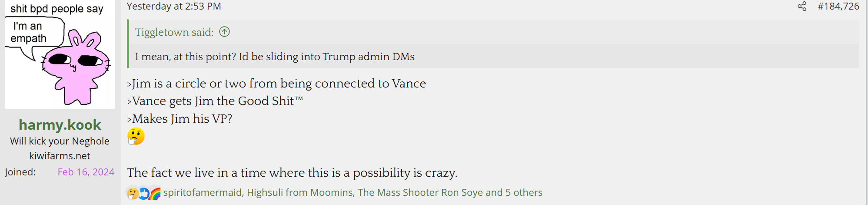Click the thinking-face reaction icon below the post
The height and width of the screenshot is (205, 868).
pyautogui.click(x=133, y=193)
